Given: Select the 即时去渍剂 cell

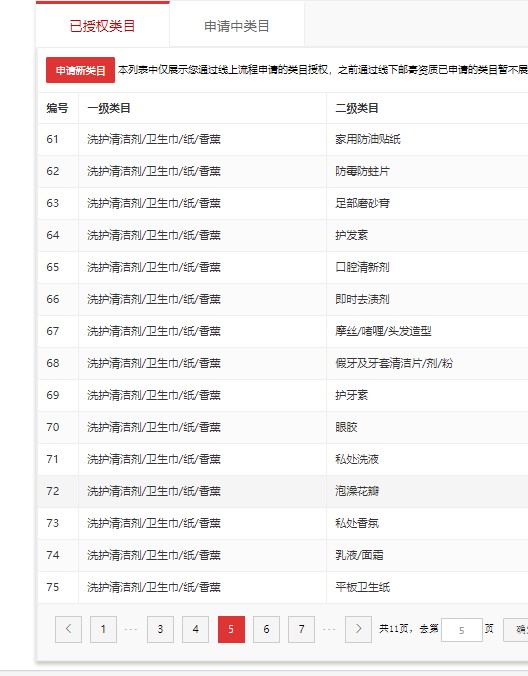Looking at the screenshot, I should coord(362,299).
